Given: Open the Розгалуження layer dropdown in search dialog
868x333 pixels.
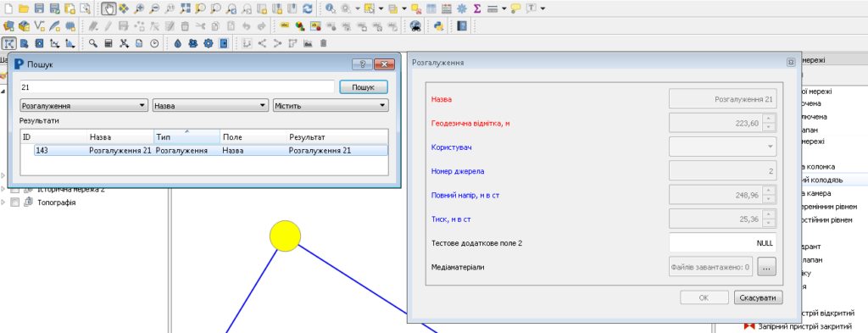Looking at the screenshot, I should tap(84, 106).
